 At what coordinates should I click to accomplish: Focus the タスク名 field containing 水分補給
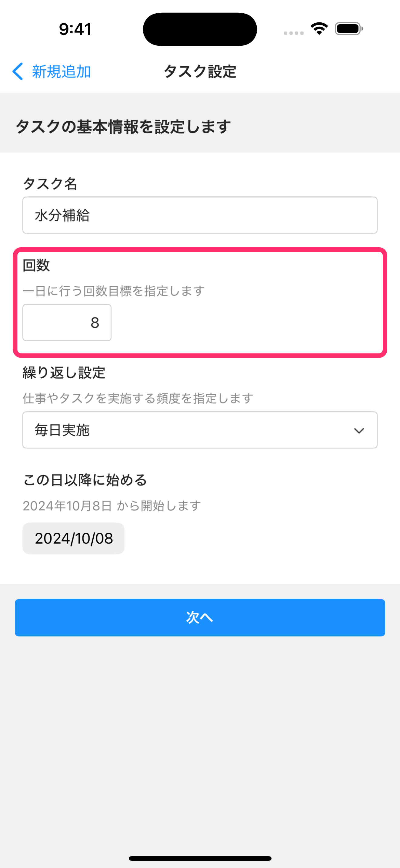pyautogui.click(x=200, y=215)
